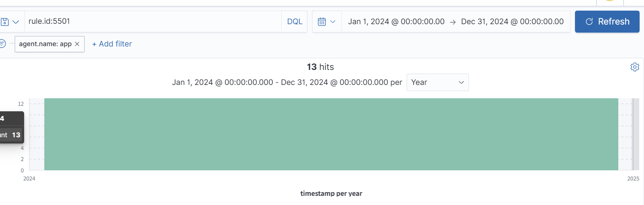Image resolution: width=644 pixels, height=205 pixels.
Task: Open chart options gear icon
Action: click(x=635, y=67)
